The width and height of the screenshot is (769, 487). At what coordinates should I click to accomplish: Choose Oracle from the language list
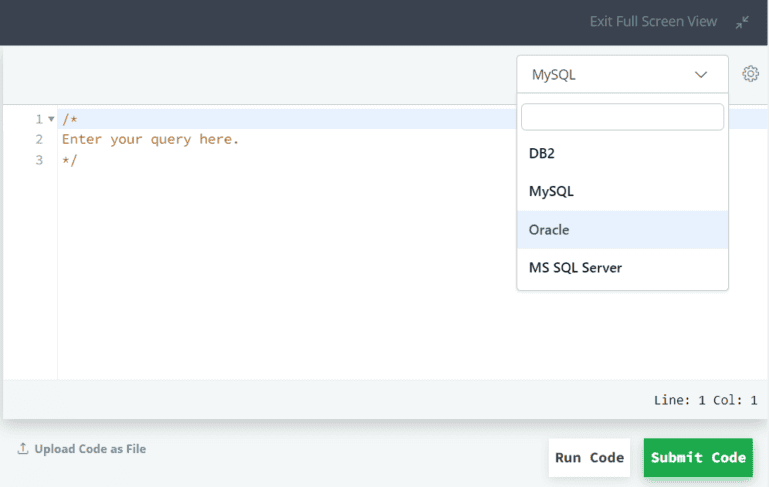(x=622, y=230)
